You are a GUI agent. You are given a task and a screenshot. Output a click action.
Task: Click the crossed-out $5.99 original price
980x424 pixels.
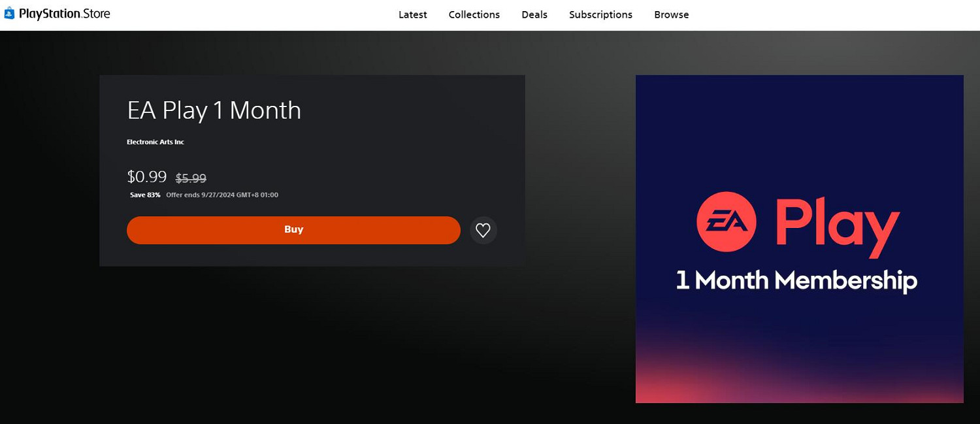pyautogui.click(x=191, y=178)
